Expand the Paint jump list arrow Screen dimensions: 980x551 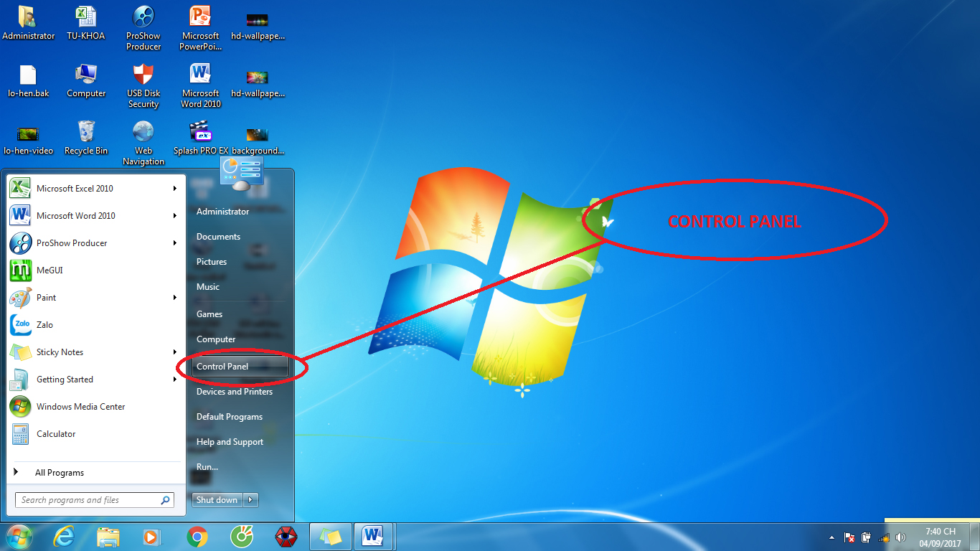174,298
